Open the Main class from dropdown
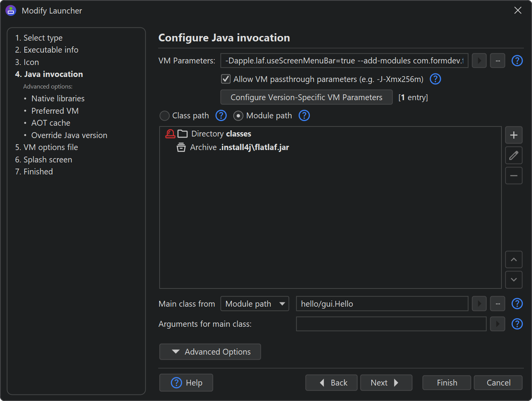 point(255,304)
